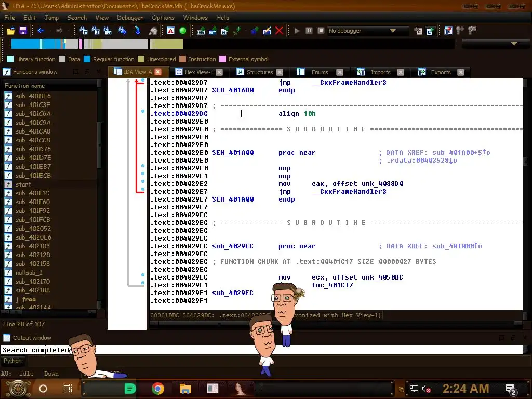Click the search next binoculars arrow icon
Viewport: 532px width, 399px height.
(123, 31)
